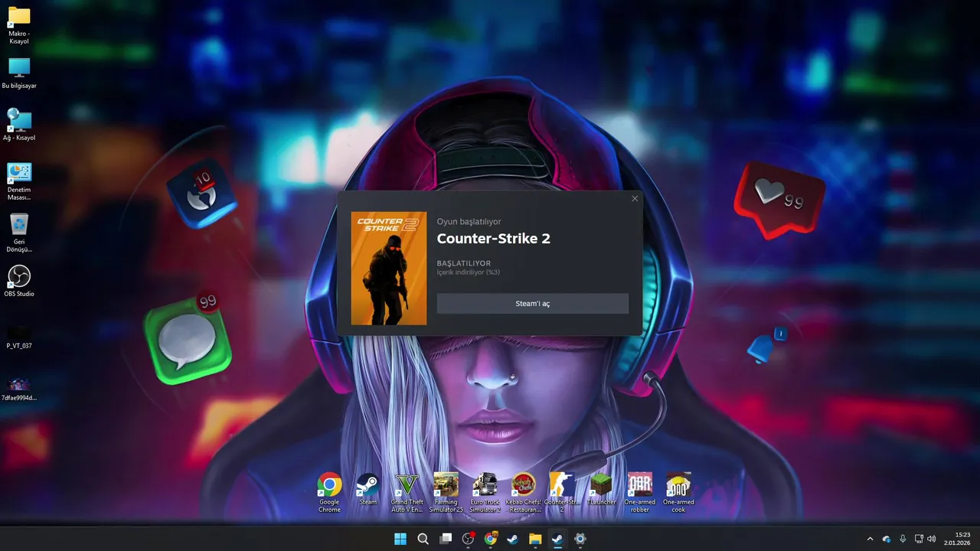Image resolution: width=980 pixels, height=551 pixels.
Task: Click the "Oyun başlatılıyor" heading
Action: pos(469,221)
